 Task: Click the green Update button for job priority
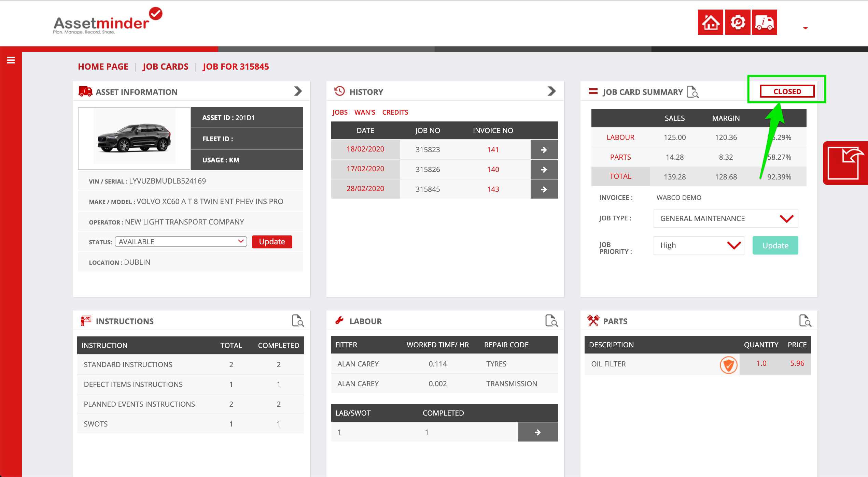775,245
